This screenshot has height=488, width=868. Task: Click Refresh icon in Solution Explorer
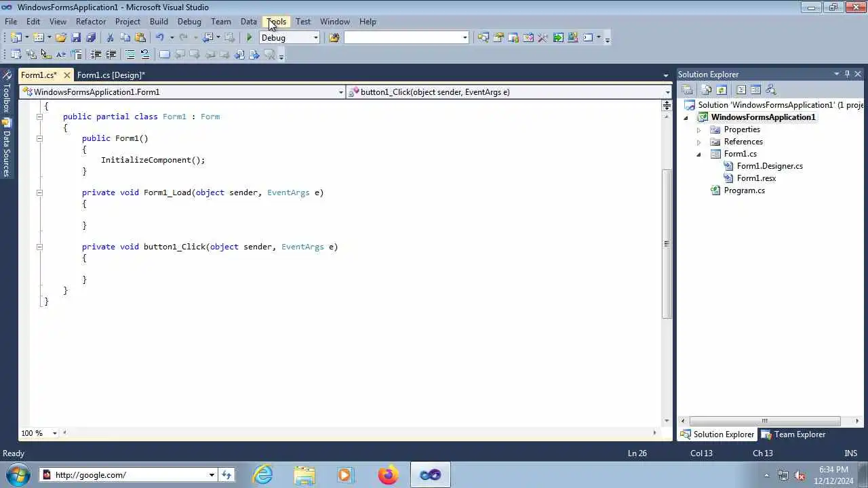click(x=722, y=90)
